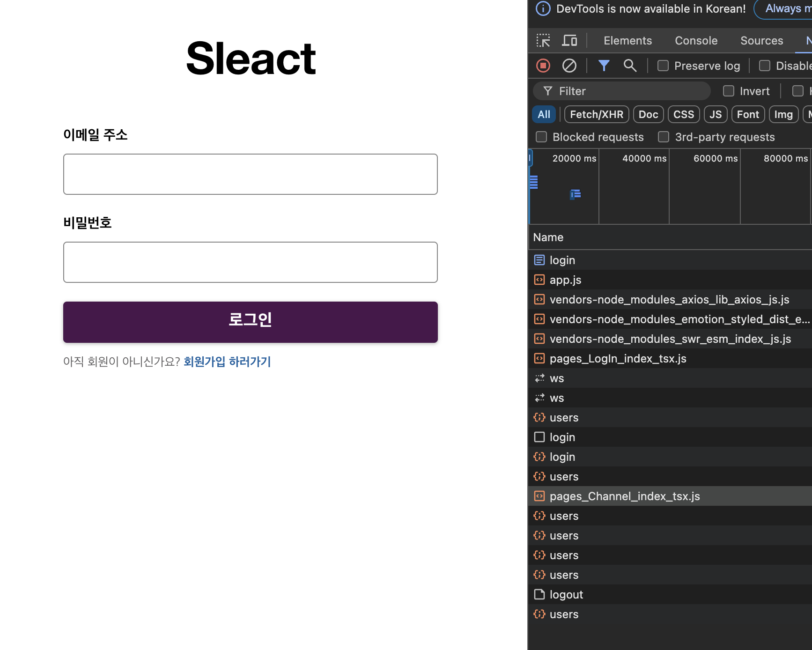This screenshot has width=812, height=650.
Task: Open the network search magnifier
Action: 630,66
